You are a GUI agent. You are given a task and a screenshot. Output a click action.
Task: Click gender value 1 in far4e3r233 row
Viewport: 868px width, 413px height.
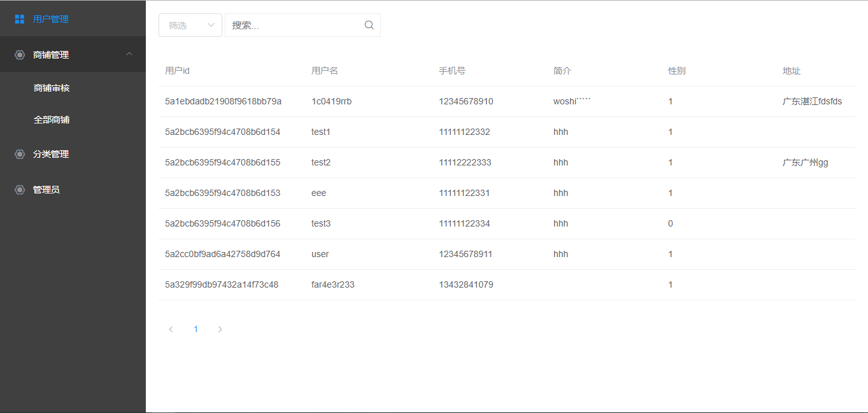[x=671, y=284]
